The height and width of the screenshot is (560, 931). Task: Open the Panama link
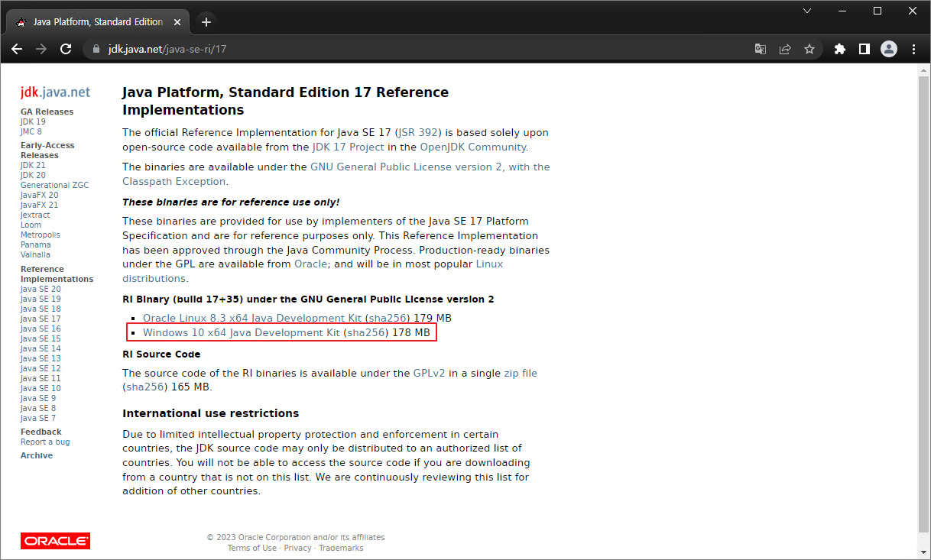tap(36, 244)
